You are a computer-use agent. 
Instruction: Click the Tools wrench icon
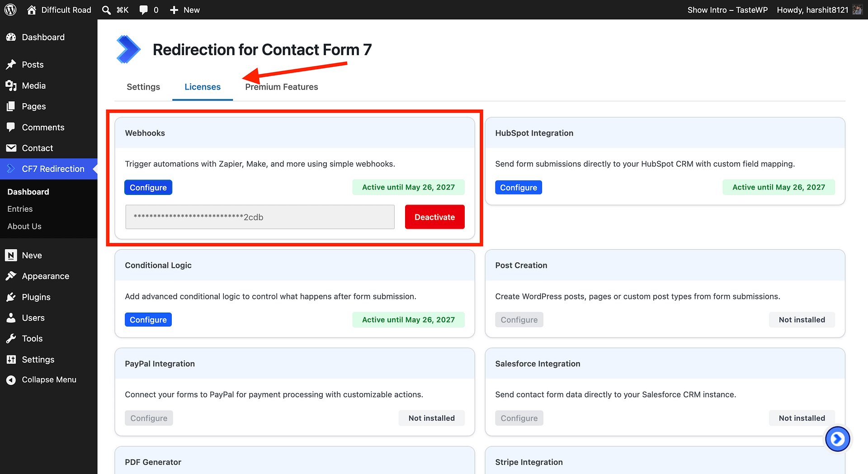pyautogui.click(x=11, y=338)
